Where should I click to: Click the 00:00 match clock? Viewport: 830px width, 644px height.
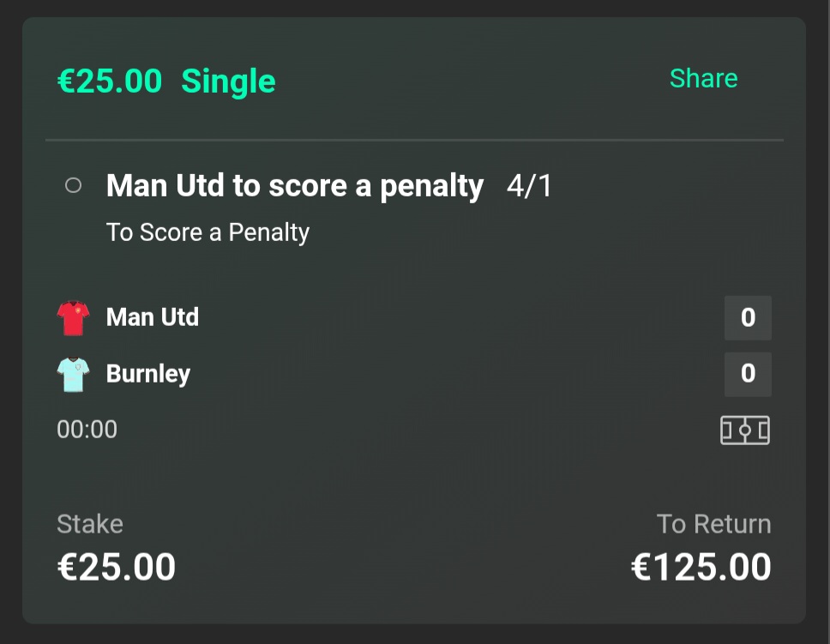click(x=87, y=430)
